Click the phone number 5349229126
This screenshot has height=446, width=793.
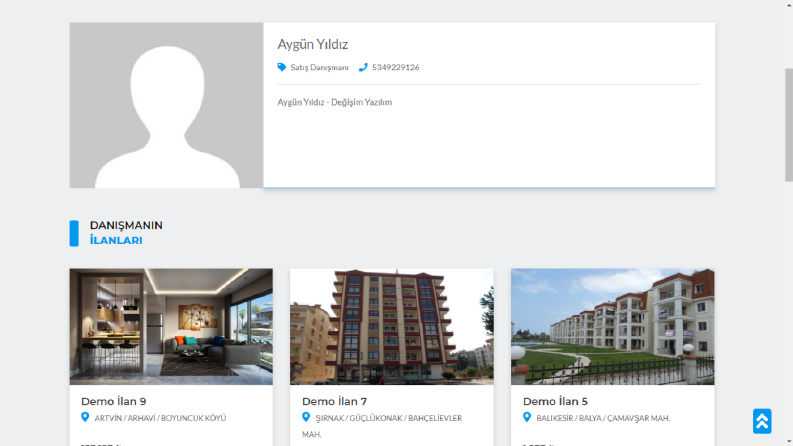pos(395,67)
